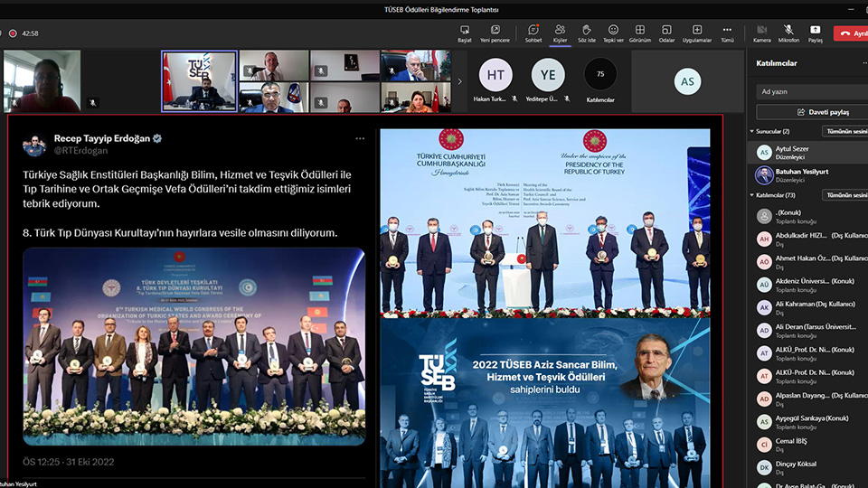868x488 pixels.
Task: Click the Ad yazın search field
Action: click(812, 91)
